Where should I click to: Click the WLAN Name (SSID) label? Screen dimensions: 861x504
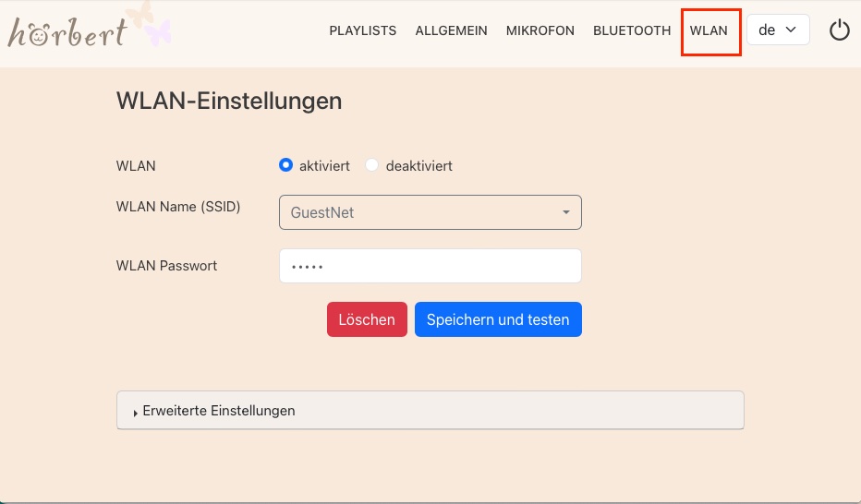[178, 207]
